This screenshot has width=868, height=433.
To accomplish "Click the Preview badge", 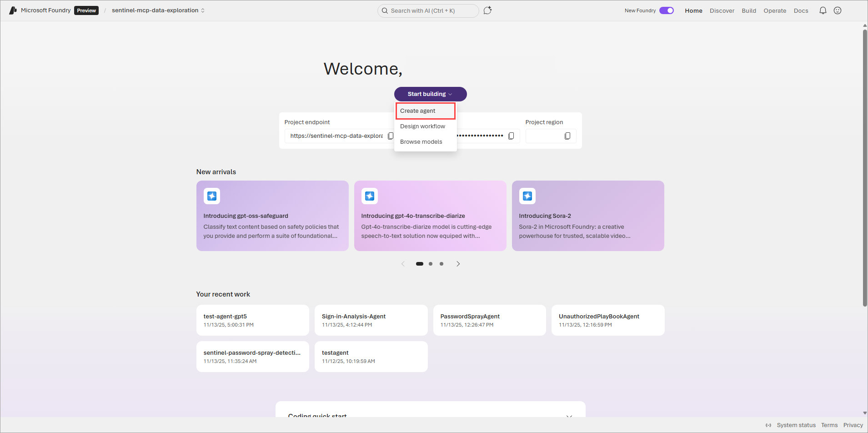I will 86,10.
